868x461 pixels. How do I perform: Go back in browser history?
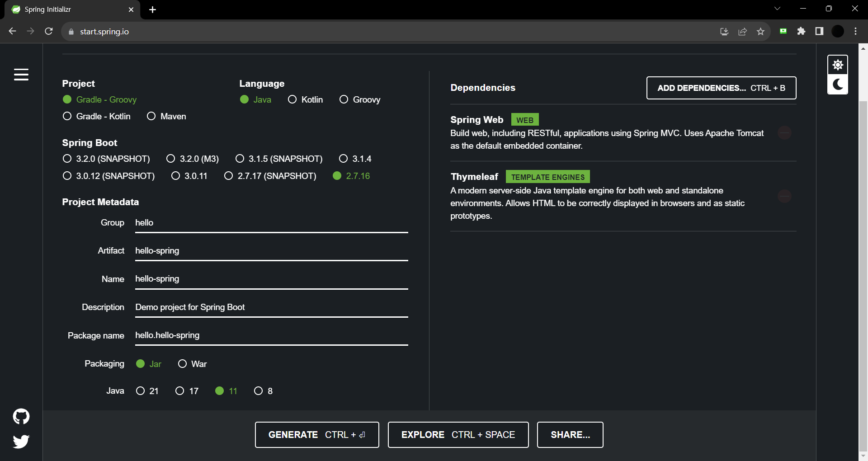tap(12, 31)
